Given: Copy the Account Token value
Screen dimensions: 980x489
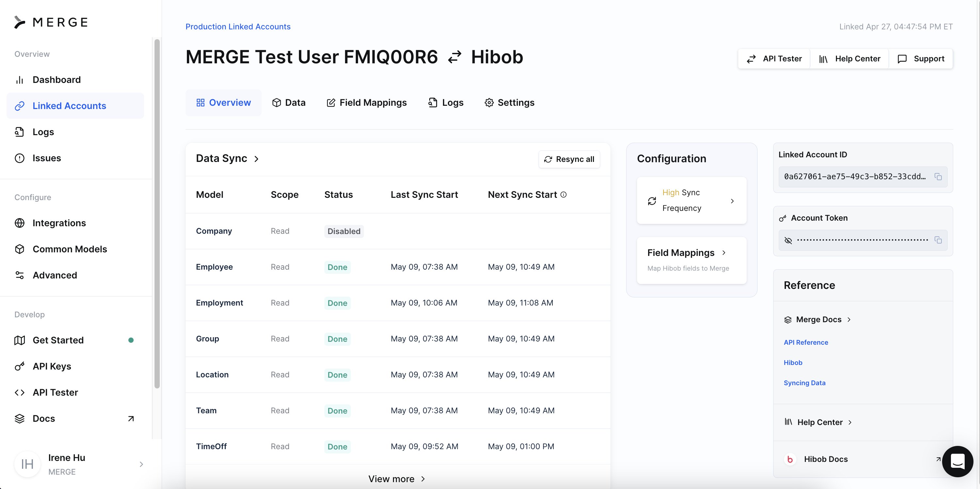Looking at the screenshot, I should 938,240.
